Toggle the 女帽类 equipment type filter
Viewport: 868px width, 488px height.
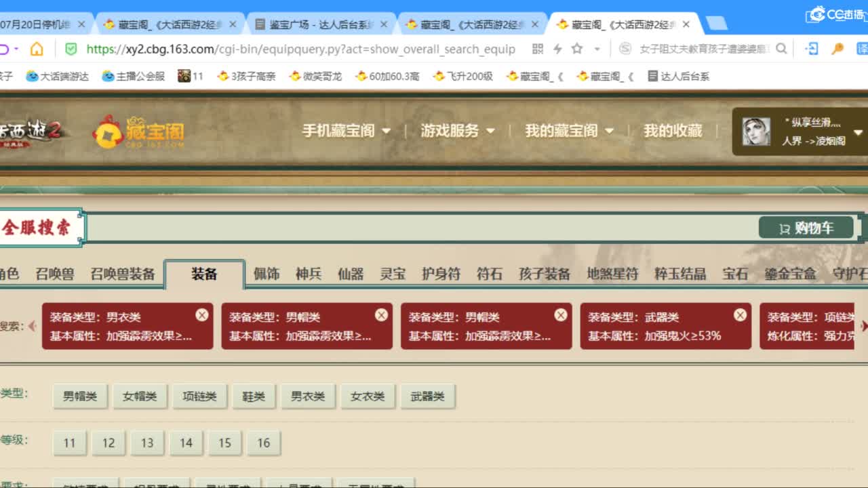(140, 396)
